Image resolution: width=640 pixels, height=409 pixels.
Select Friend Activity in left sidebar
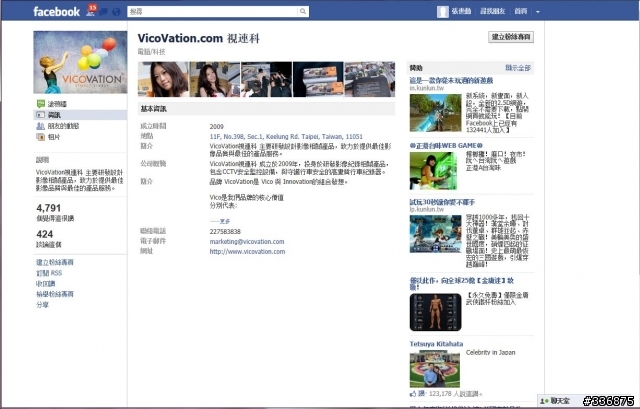(x=80, y=126)
